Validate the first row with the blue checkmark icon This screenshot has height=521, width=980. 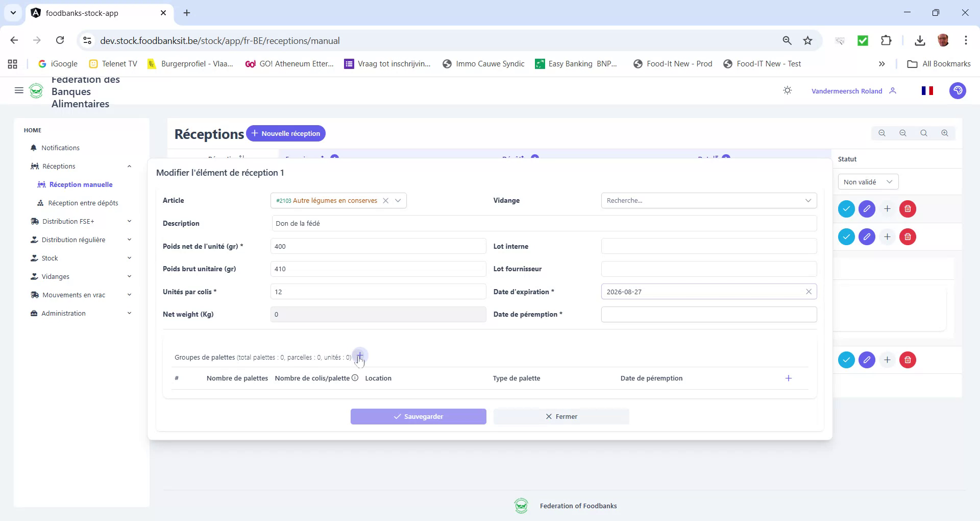pyautogui.click(x=846, y=209)
